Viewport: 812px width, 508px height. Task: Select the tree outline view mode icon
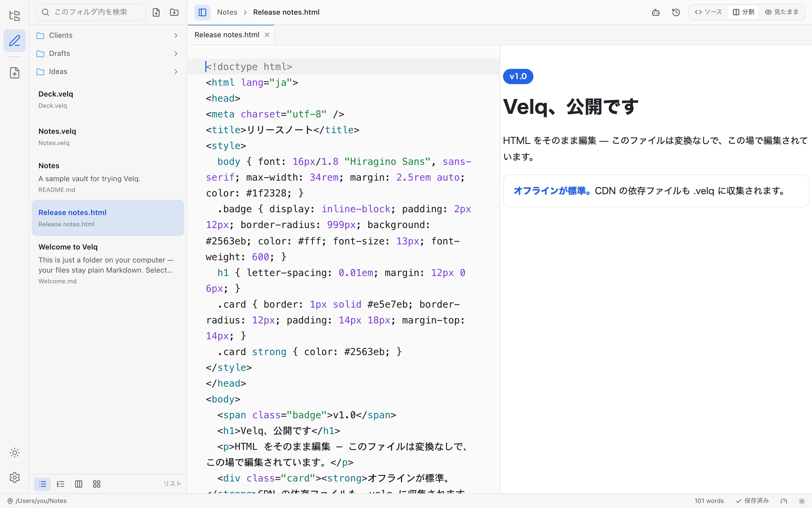pyautogui.click(x=60, y=484)
